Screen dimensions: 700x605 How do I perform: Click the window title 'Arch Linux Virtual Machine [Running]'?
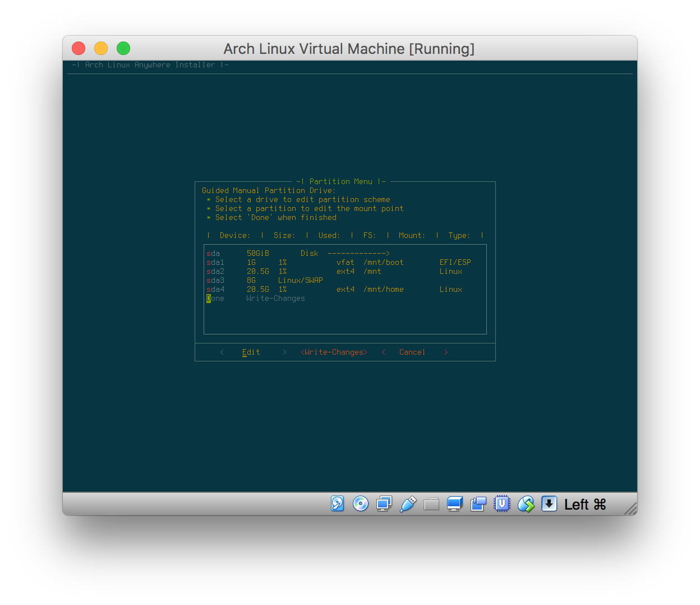349,49
